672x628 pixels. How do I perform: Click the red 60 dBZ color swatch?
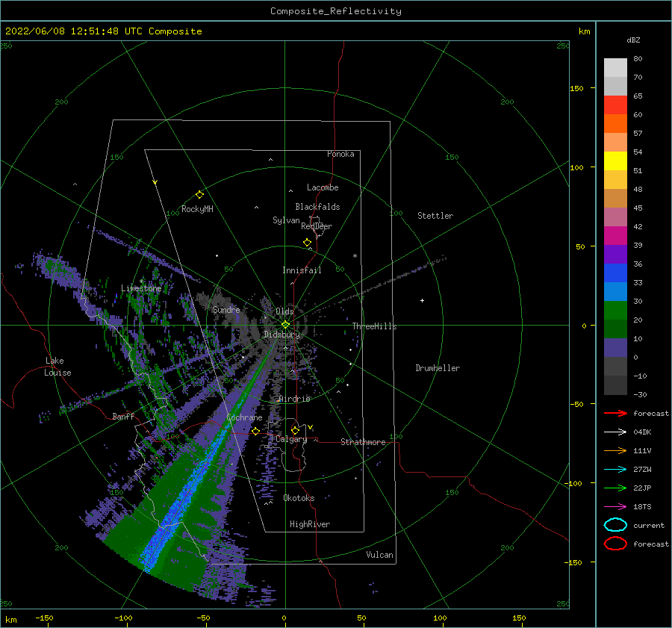(x=615, y=105)
